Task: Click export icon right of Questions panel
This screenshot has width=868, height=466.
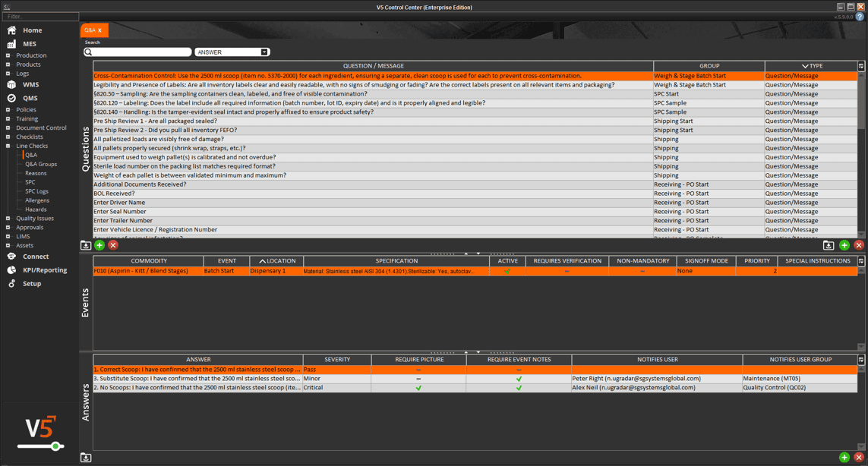Action: (x=829, y=245)
